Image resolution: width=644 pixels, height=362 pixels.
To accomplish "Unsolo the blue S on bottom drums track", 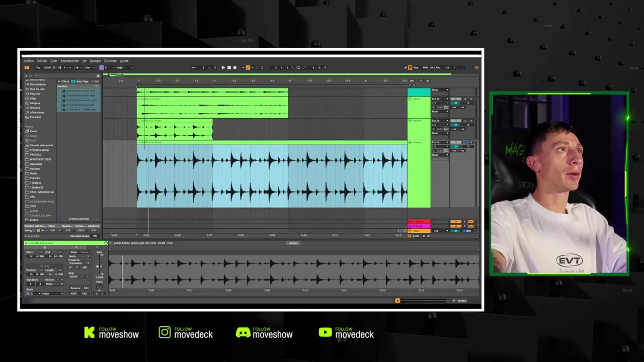I will pos(465,142).
